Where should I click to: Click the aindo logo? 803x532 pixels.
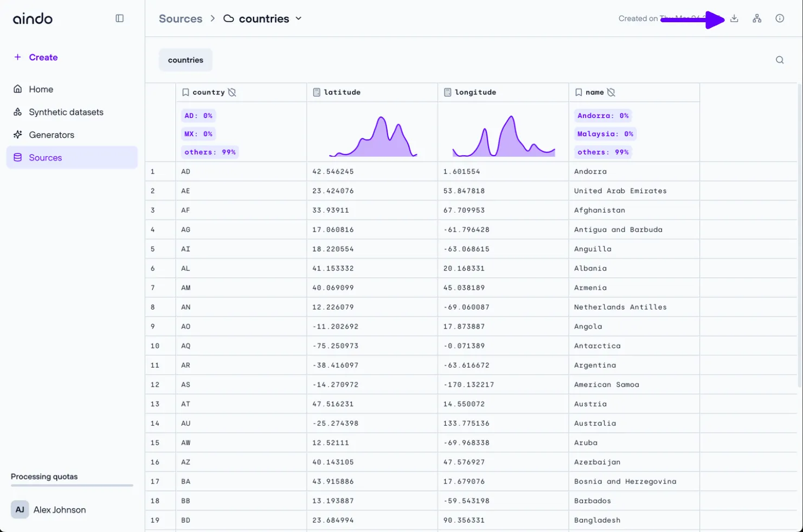pos(33,19)
